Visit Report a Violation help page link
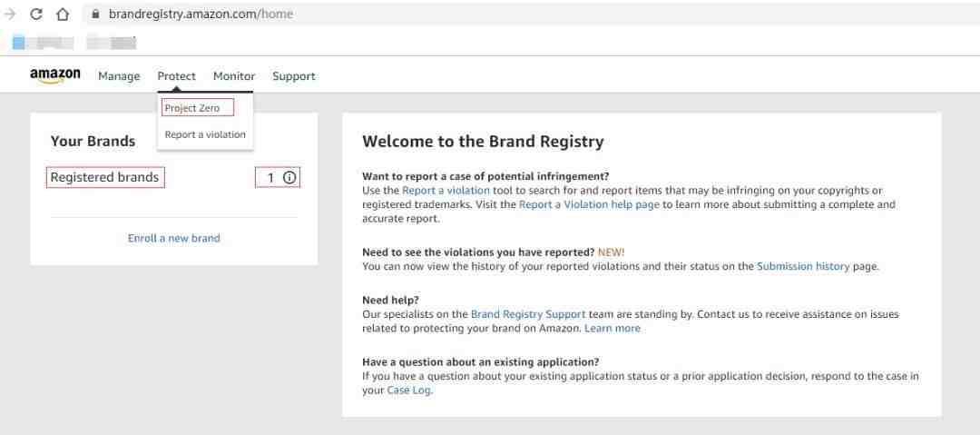This screenshot has width=980, height=435. (x=590, y=204)
